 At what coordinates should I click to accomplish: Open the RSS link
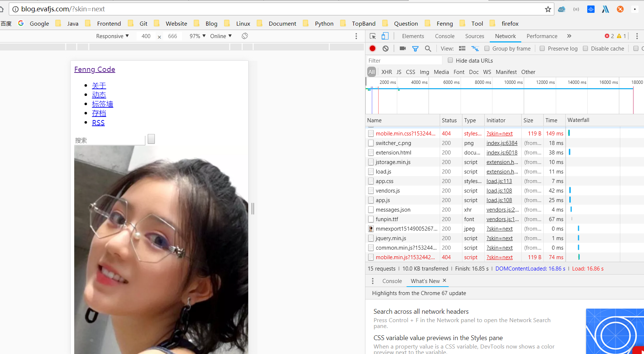(98, 123)
